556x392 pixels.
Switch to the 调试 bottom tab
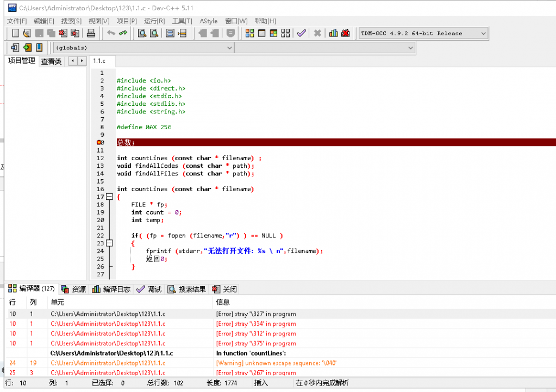tap(149, 289)
